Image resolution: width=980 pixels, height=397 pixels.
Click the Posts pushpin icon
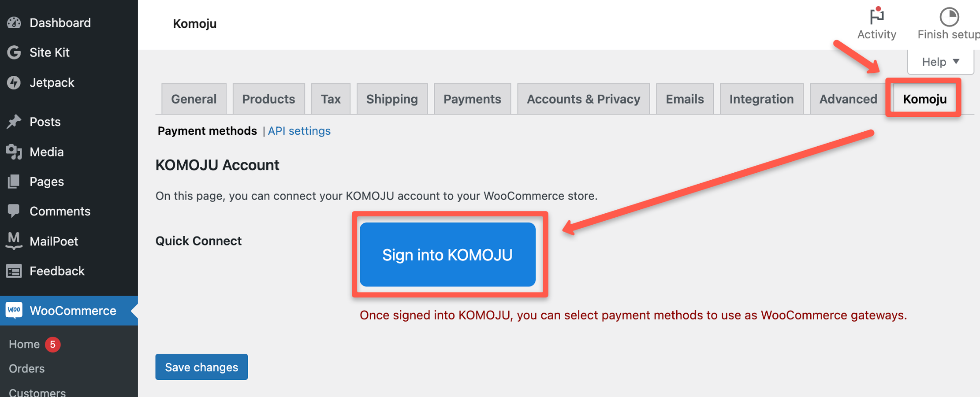(14, 122)
